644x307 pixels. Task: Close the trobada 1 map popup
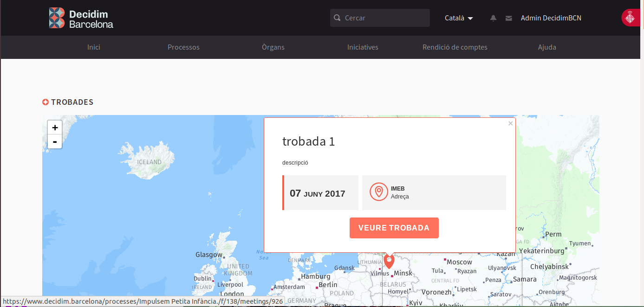tap(510, 123)
